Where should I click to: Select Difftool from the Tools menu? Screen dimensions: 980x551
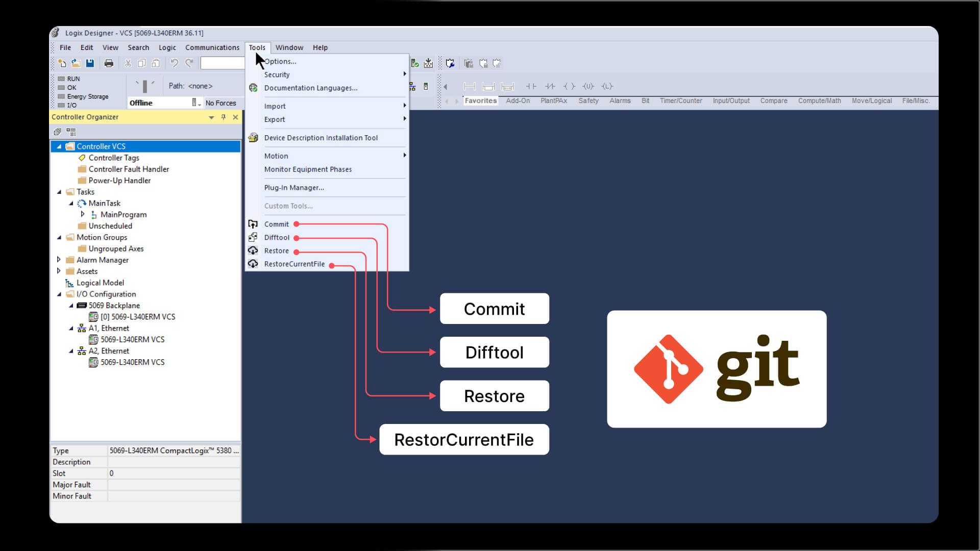click(276, 237)
